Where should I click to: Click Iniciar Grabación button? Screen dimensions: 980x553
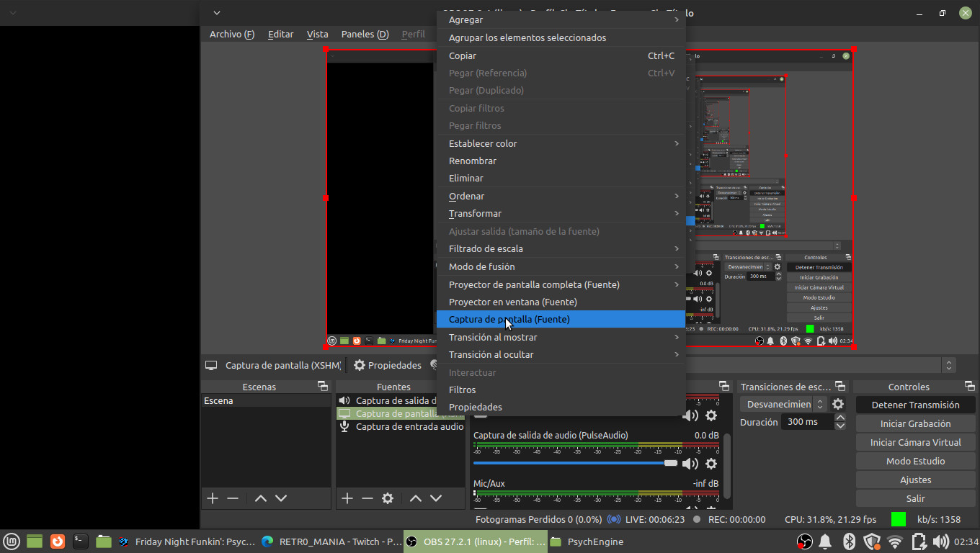click(x=915, y=423)
